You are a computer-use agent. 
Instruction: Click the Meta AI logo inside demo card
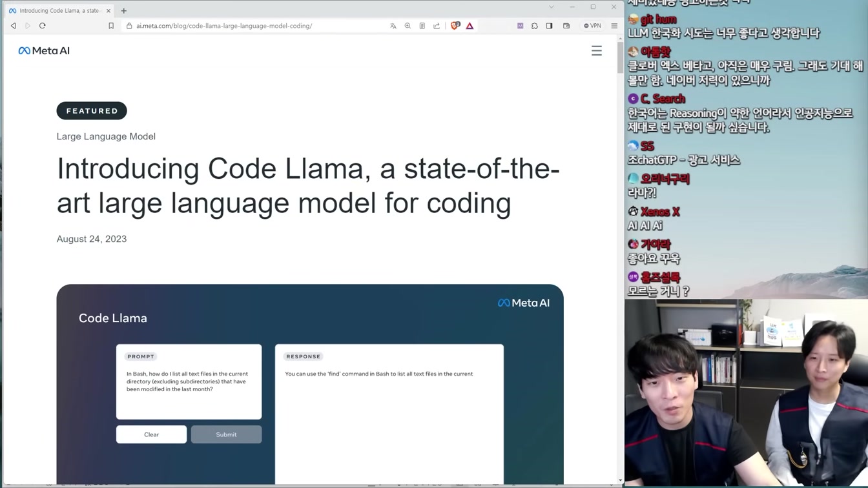(x=524, y=303)
